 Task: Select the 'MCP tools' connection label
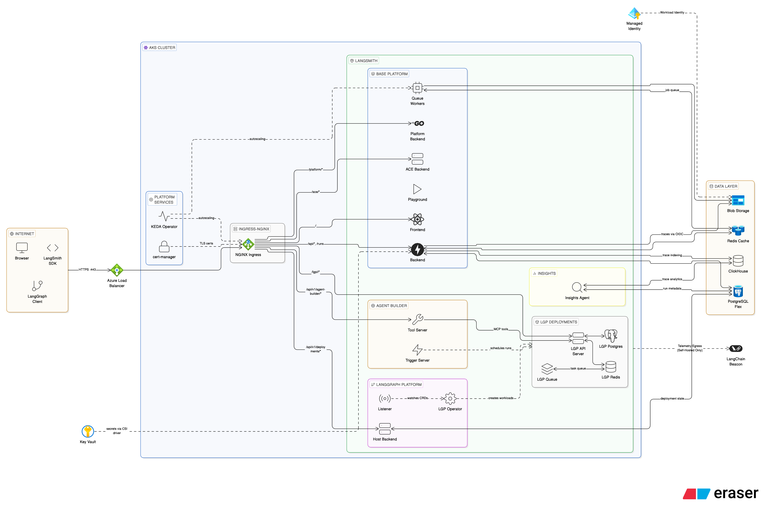501,329
